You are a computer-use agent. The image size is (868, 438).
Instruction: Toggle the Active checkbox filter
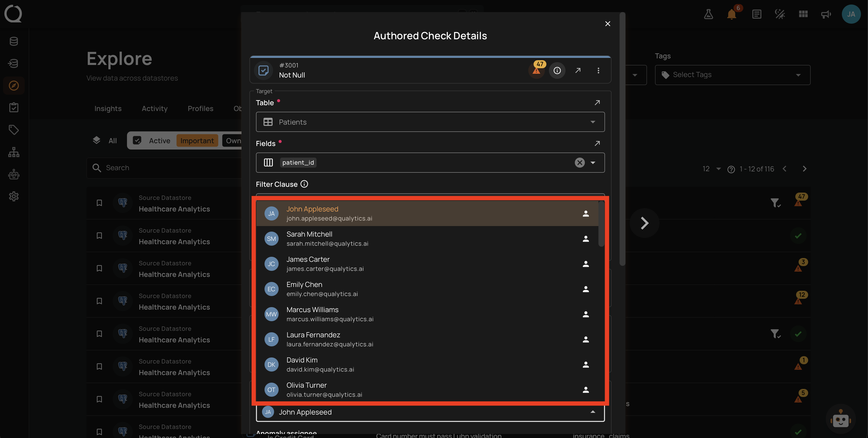point(137,141)
